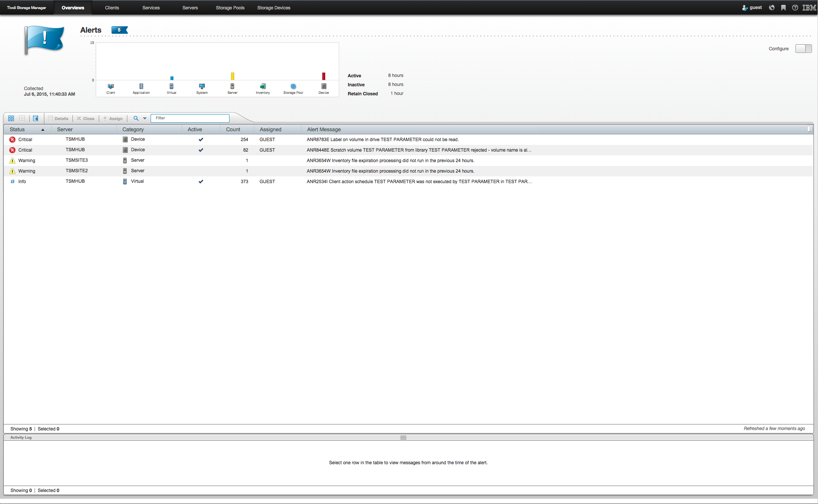Click the Device icon in count 254 row
The image size is (818, 504).
pyautogui.click(x=125, y=140)
